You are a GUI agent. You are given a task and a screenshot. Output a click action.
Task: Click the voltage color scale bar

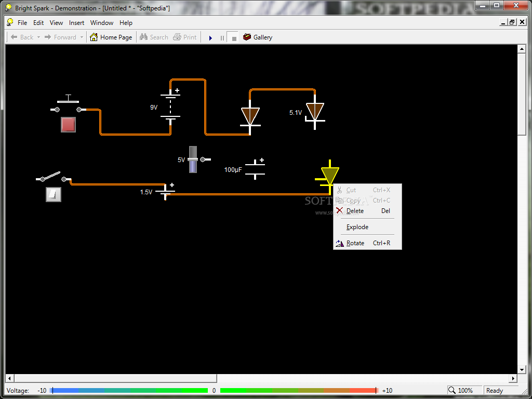(214, 391)
